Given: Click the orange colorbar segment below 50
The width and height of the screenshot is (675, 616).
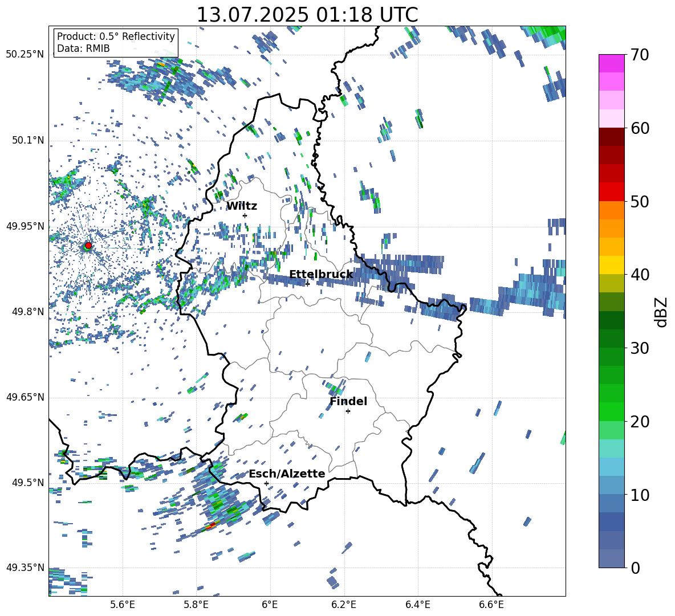Looking at the screenshot, I should tap(611, 210).
